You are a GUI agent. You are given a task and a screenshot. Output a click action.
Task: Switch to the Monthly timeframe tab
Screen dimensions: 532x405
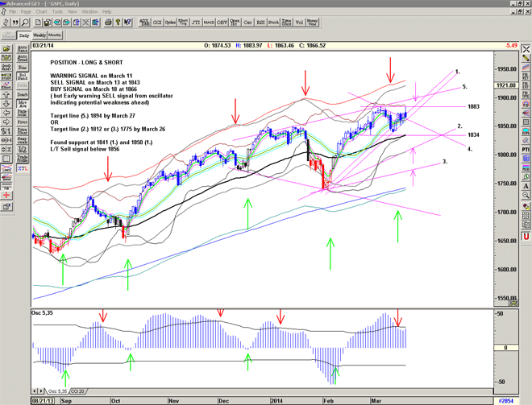(56, 35)
